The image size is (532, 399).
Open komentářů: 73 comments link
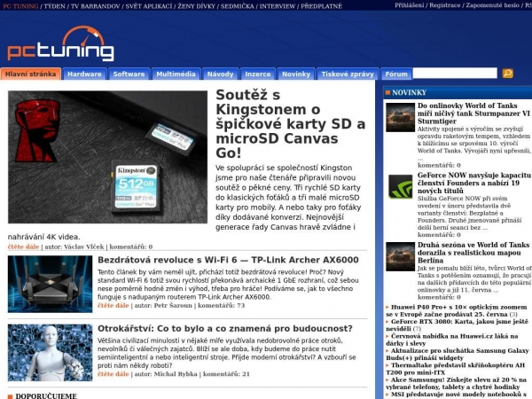tap(221, 305)
